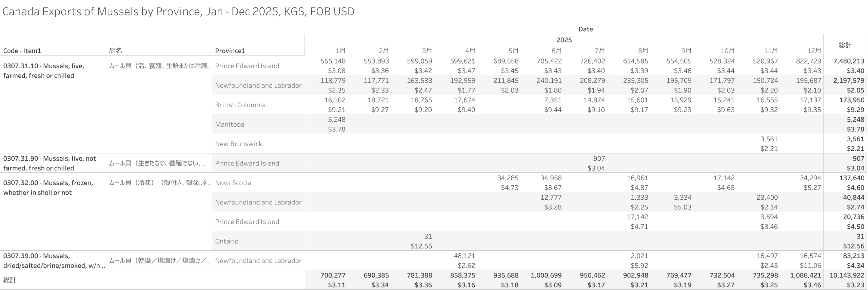The image size is (868, 290).
Task: Click the British Columbia province row label
Action: tap(240, 105)
